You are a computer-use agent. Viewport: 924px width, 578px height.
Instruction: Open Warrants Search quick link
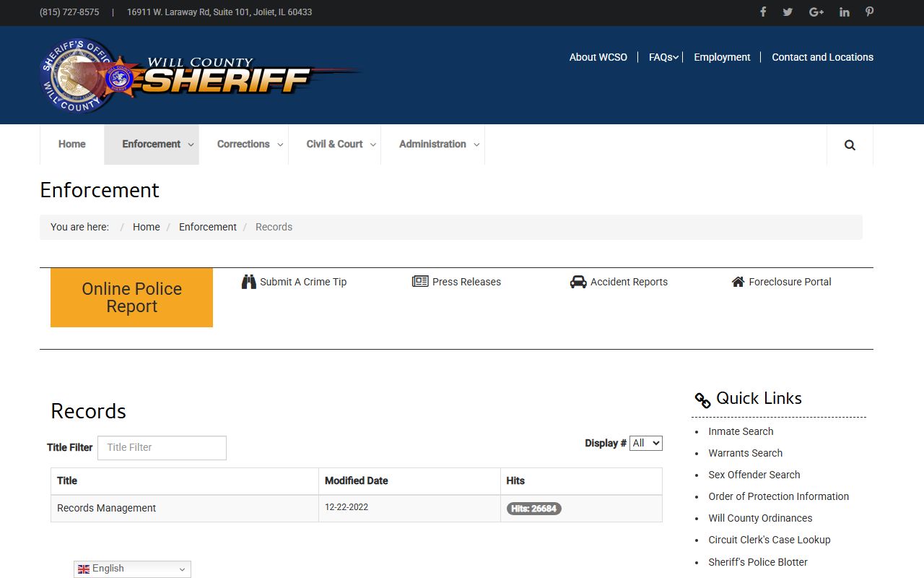click(x=746, y=453)
